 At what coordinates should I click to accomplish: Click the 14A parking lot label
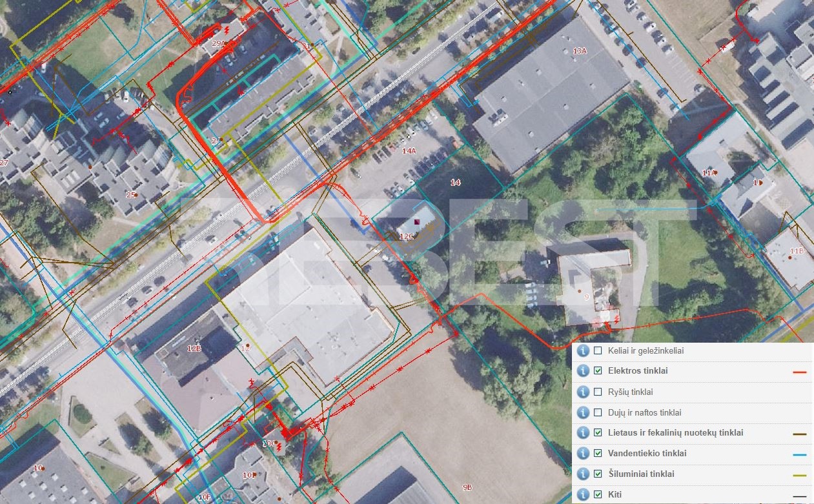pyautogui.click(x=409, y=151)
